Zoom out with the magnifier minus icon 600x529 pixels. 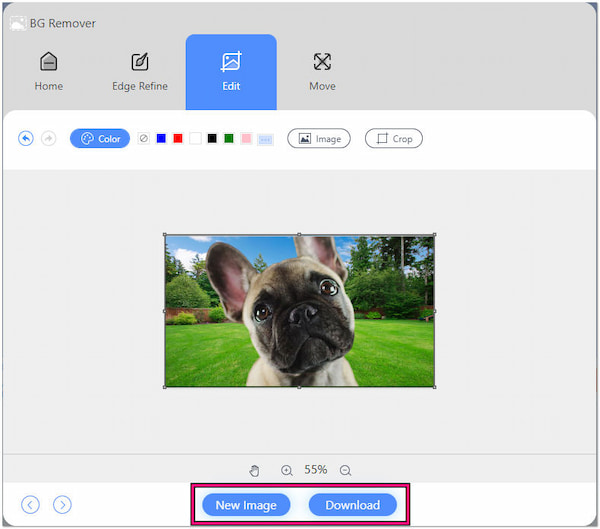345,470
